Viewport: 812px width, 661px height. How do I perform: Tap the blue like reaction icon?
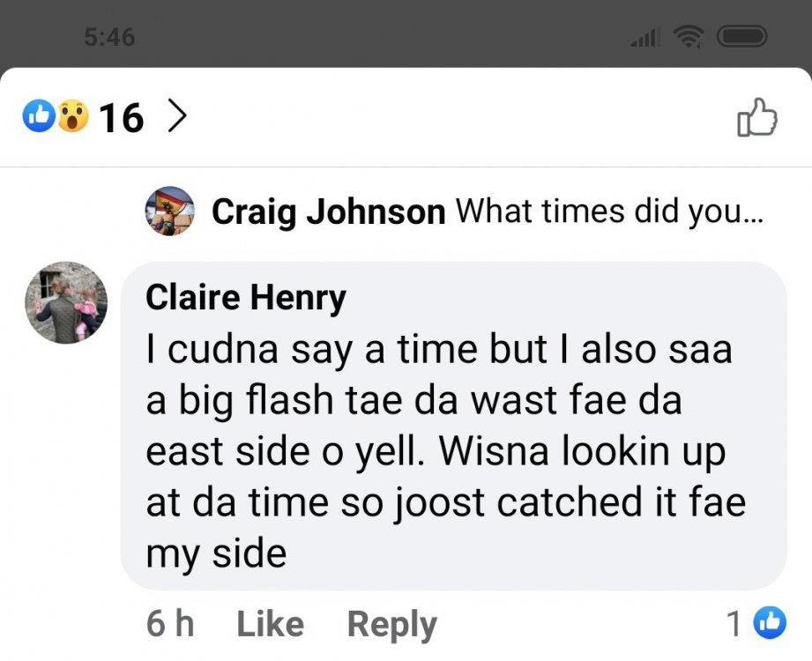point(39,115)
